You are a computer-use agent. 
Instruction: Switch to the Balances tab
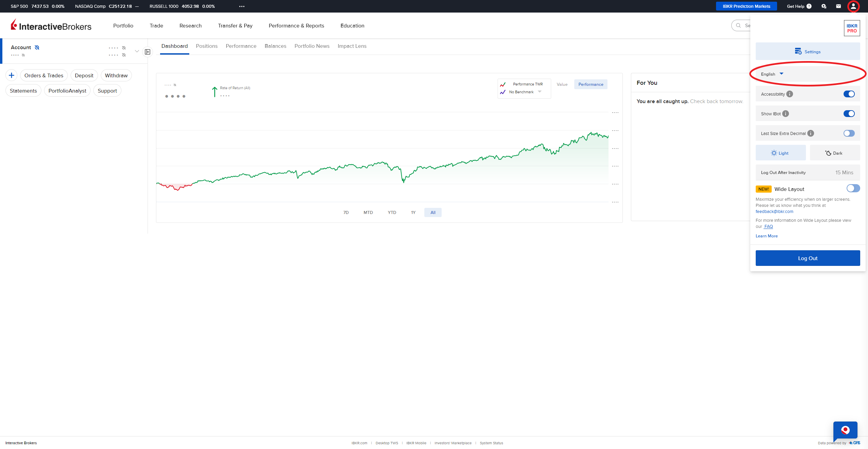(x=275, y=46)
